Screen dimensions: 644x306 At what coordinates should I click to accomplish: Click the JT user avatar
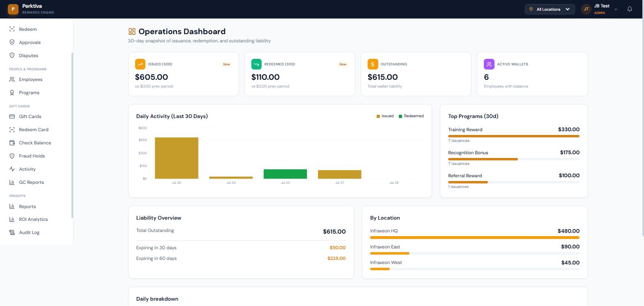pyautogui.click(x=586, y=9)
